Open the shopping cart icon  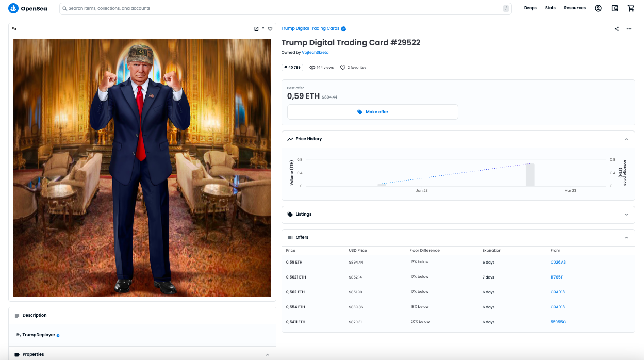click(x=631, y=8)
